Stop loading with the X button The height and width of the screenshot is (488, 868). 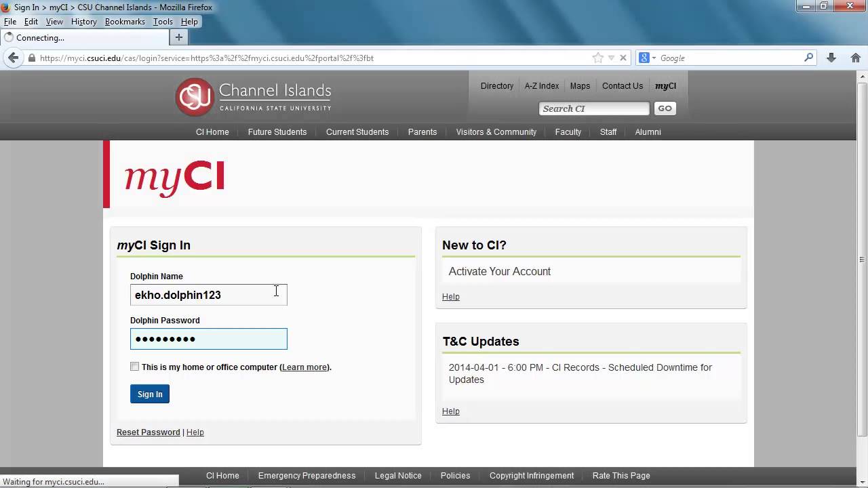[623, 58]
